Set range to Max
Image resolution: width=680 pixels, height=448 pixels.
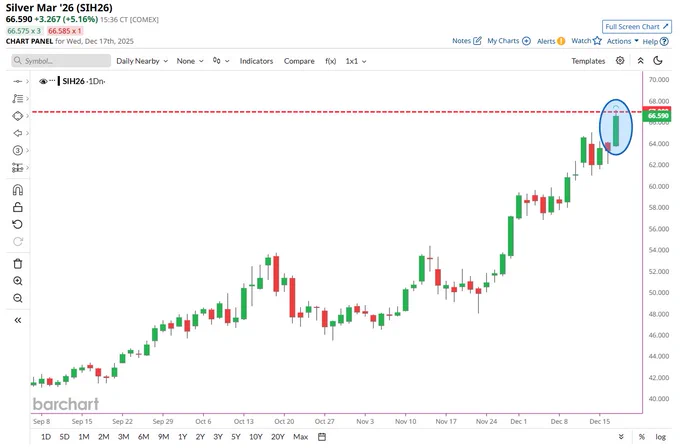coord(301,437)
